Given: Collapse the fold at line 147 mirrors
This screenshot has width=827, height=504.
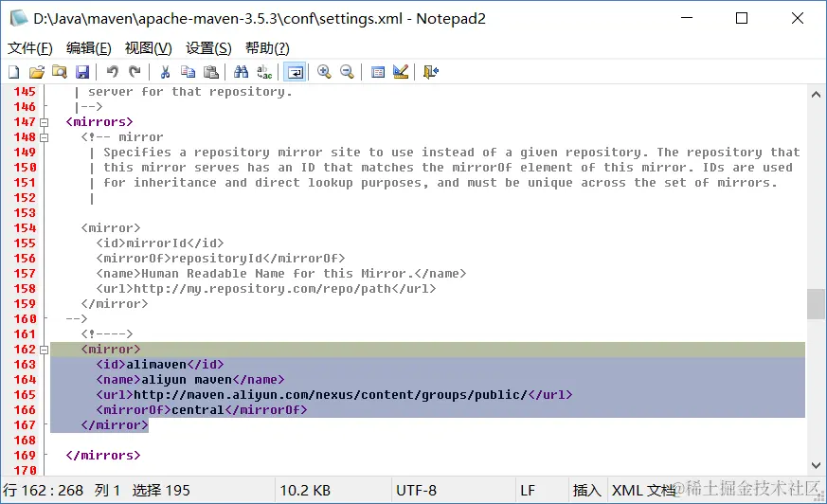Looking at the screenshot, I should (x=45, y=122).
